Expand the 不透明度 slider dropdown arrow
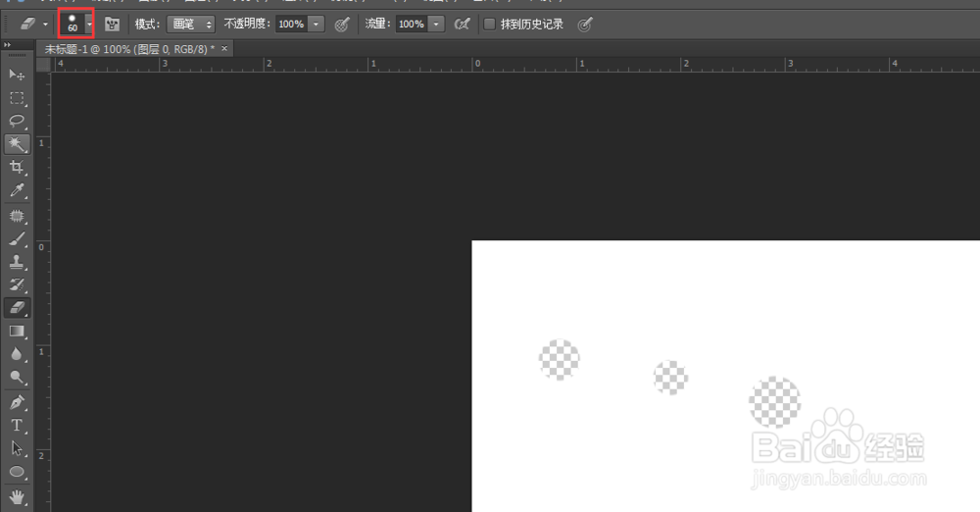Image resolution: width=980 pixels, height=512 pixels. (x=317, y=24)
